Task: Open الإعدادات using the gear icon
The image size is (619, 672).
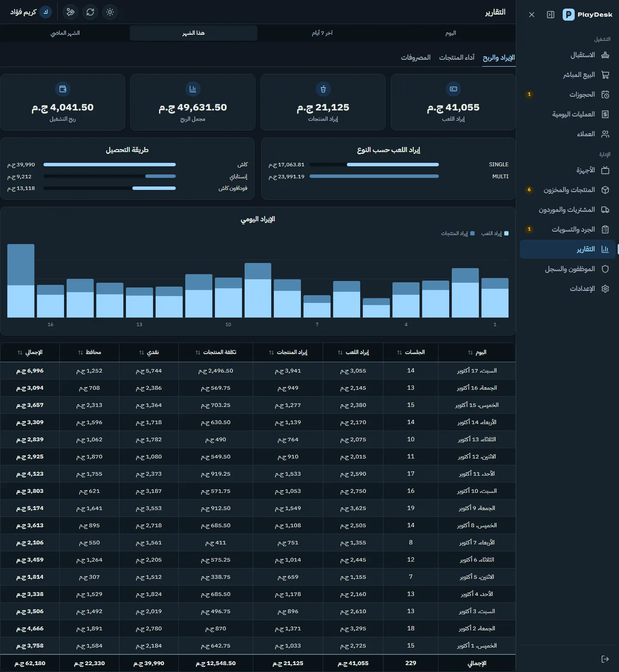Action: click(x=605, y=289)
